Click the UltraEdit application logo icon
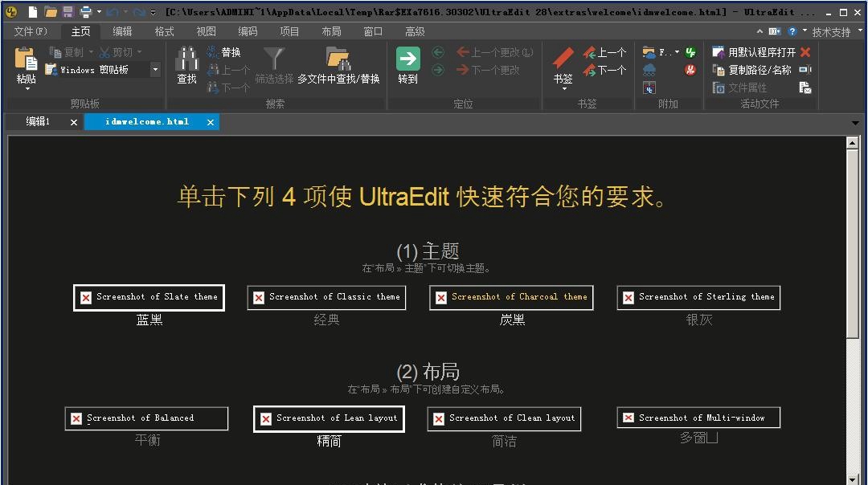Screen dimensions: 868x485 [x=11, y=11]
